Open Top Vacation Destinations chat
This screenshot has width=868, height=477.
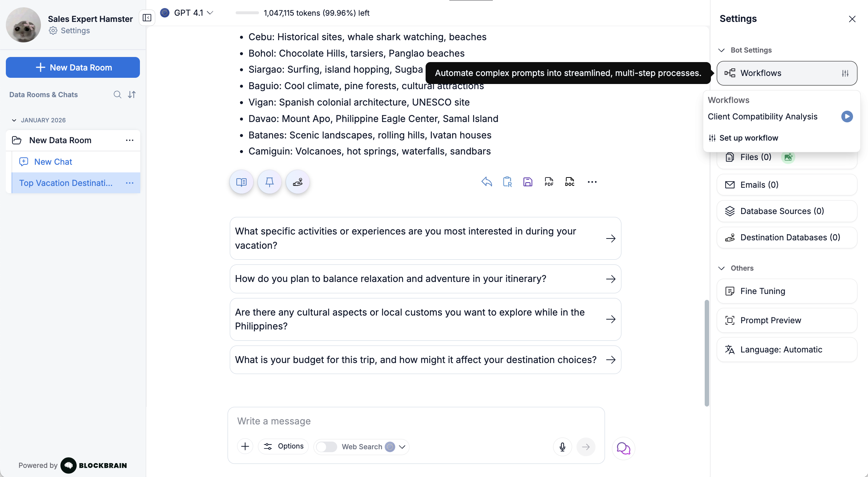66,183
